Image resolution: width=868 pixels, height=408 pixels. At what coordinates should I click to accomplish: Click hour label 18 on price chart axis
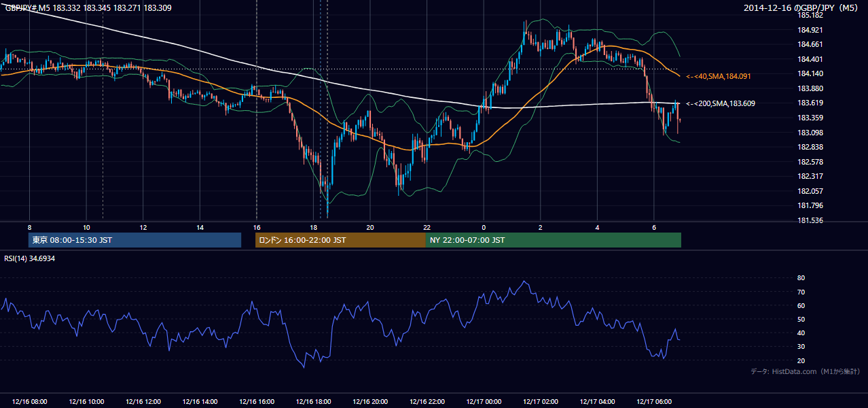point(313,227)
